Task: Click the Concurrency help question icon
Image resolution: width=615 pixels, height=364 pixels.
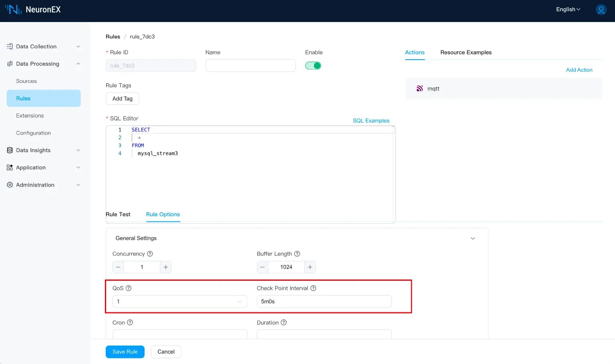Action: [x=150, y=254]
